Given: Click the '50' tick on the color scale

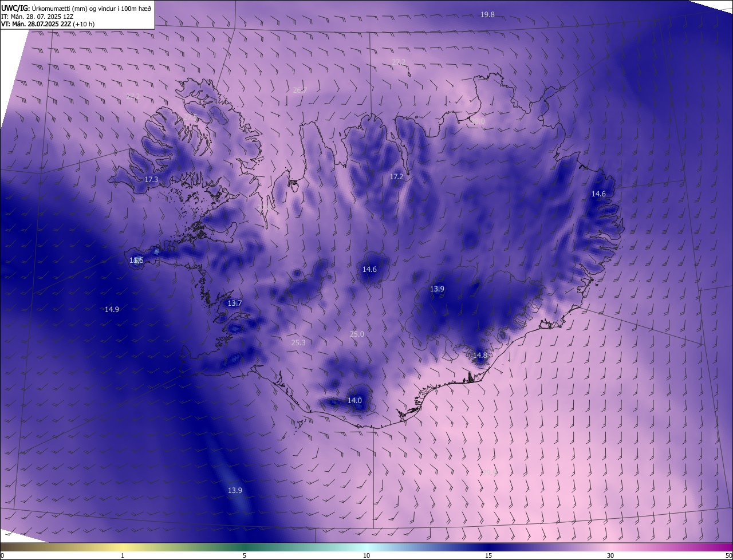Looking at the screenshot, I should tap(728, 555).
